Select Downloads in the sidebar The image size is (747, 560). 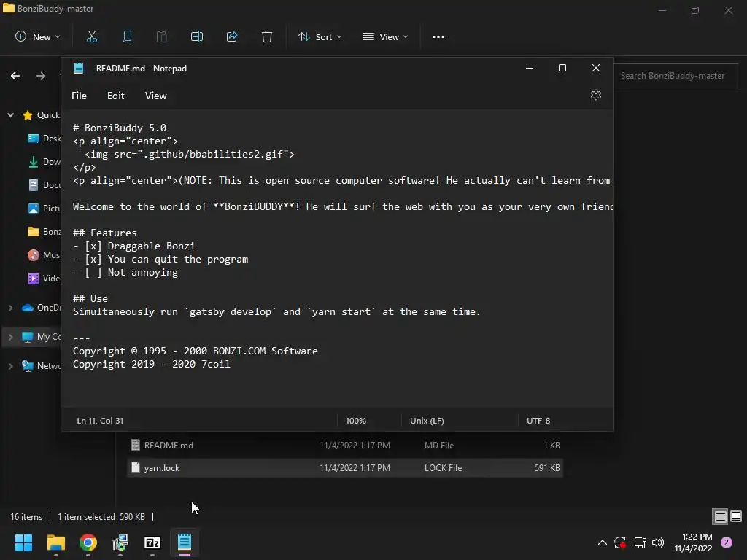point(44,162)
